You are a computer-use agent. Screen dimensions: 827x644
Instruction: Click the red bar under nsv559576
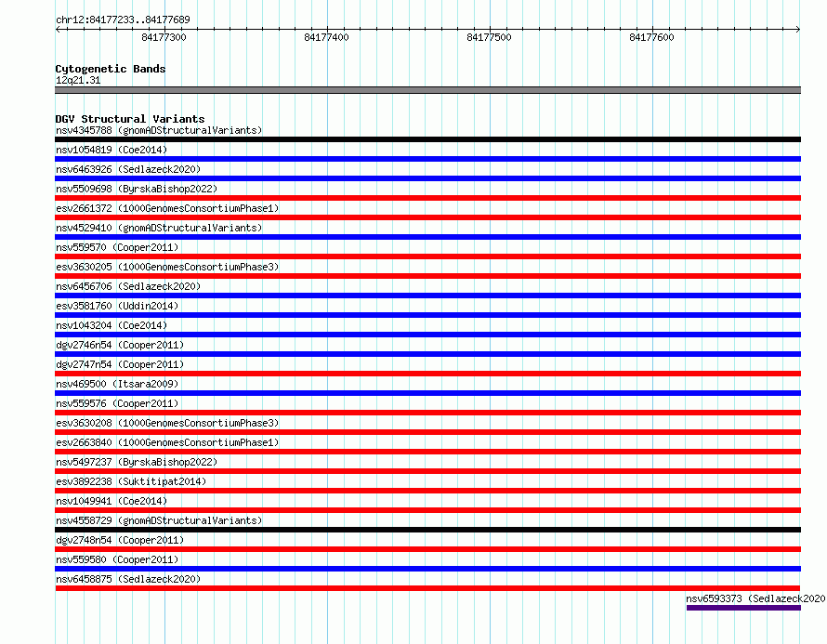(x=427, y=413)
